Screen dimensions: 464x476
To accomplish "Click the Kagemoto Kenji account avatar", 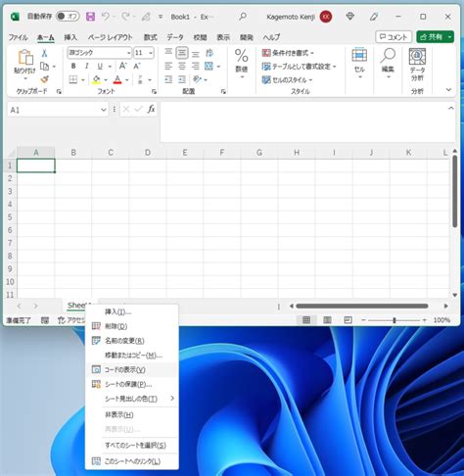I will [x=326, y=17].
